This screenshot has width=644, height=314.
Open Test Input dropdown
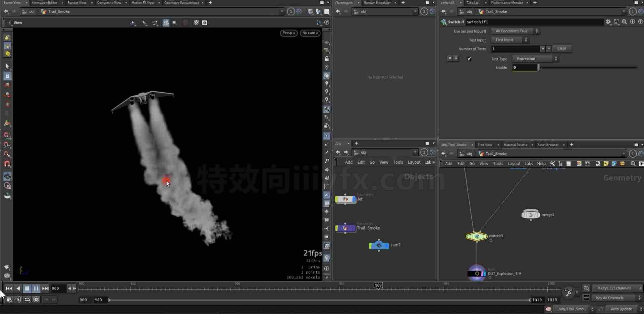click(x=510, y=40)
